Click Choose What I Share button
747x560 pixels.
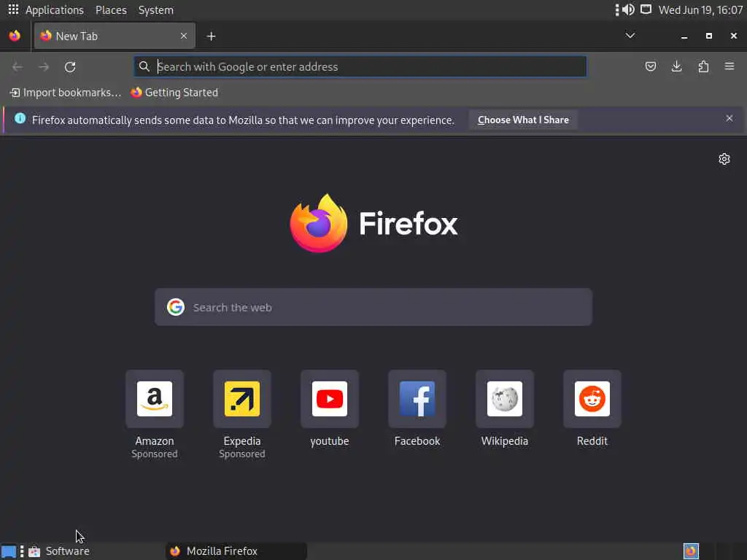coord(523,120)
